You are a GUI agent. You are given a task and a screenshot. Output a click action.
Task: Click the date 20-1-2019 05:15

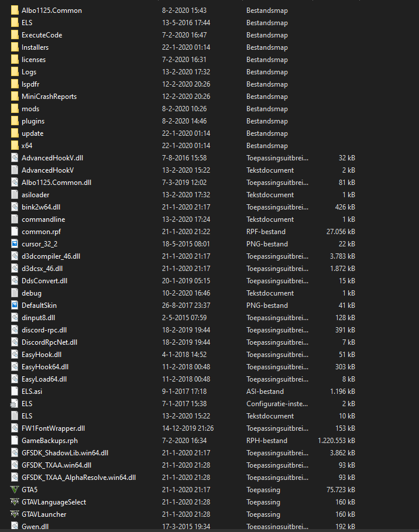[x=186, y=280]
